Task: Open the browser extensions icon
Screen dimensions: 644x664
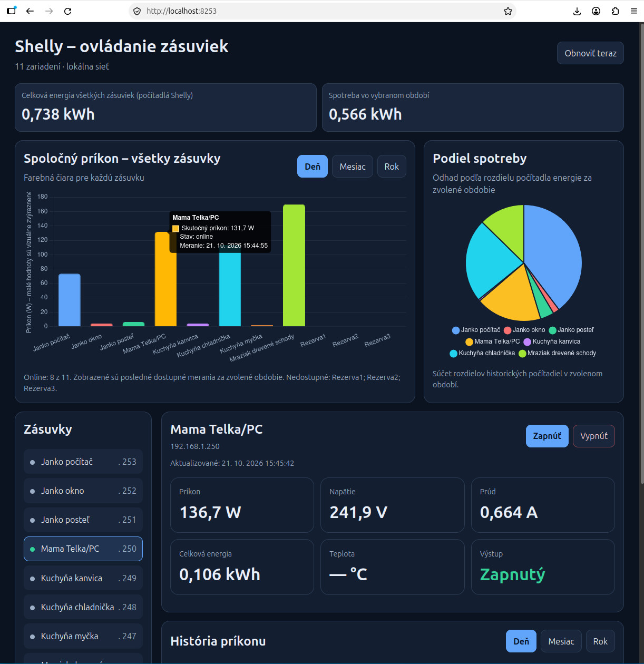Action: [615, 11]
